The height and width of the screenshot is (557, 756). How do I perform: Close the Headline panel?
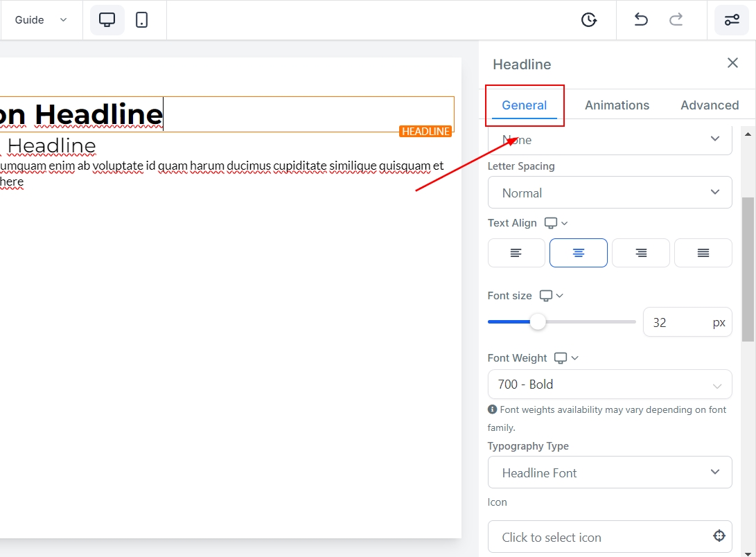[732, 63]
